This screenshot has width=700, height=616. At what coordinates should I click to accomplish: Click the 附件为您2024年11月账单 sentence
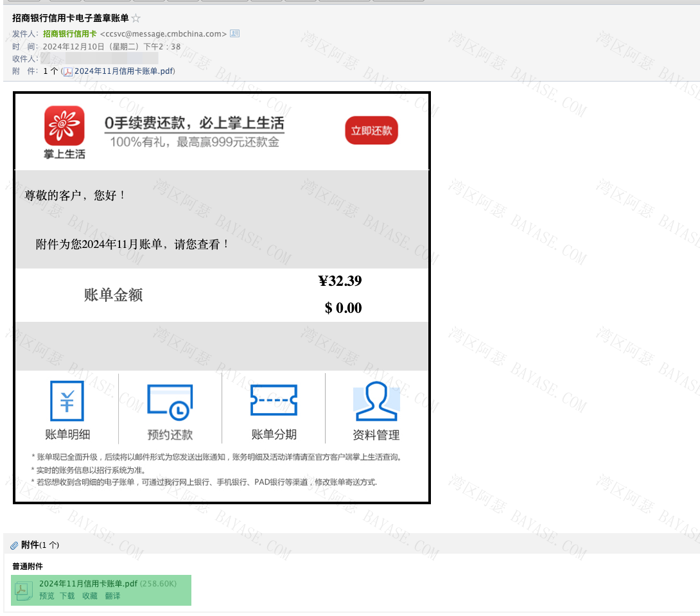132,244
